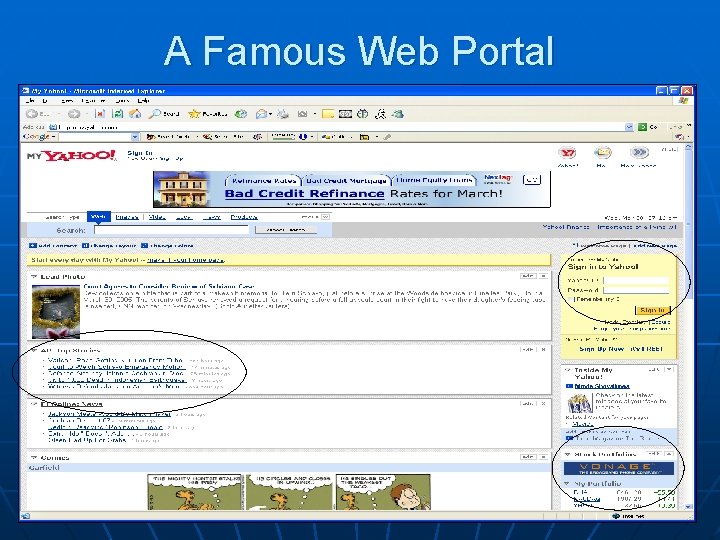Open the Google toolbar search box dropdown

[135, 137]
